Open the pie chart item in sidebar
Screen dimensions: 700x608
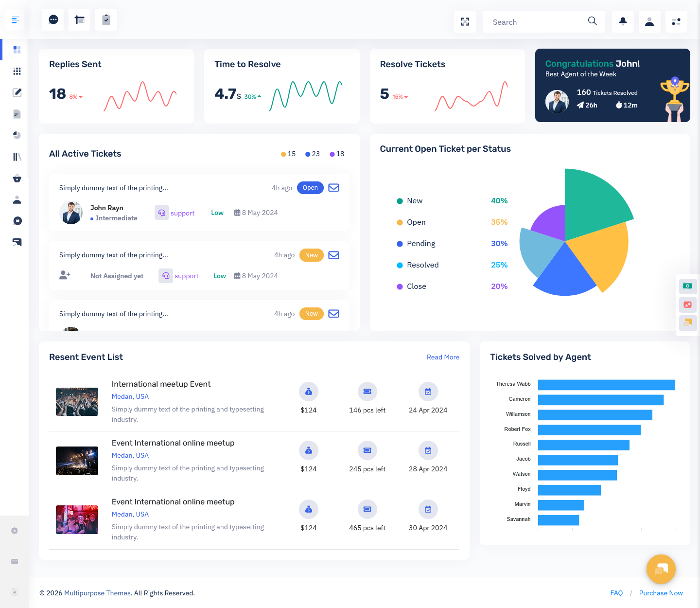pyautogui.click(x=17, y=135)
